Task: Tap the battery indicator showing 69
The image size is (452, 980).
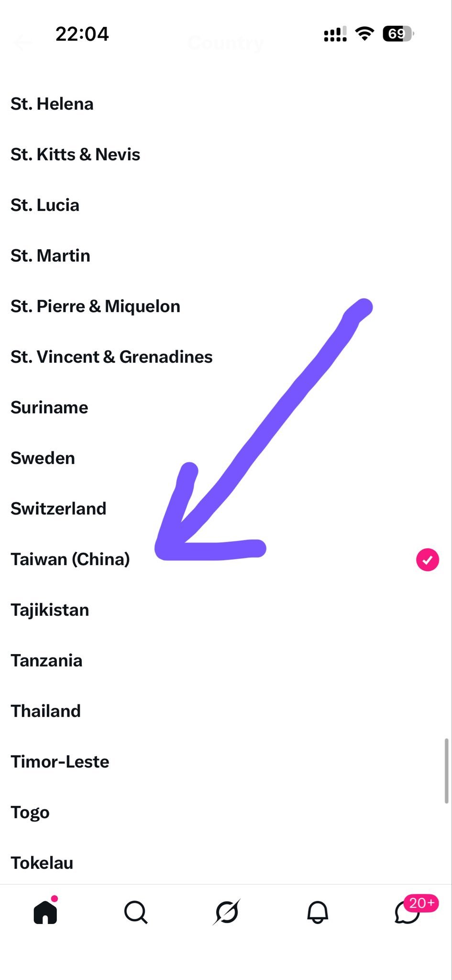Action: pyautogui.click(x=398, y=33)
